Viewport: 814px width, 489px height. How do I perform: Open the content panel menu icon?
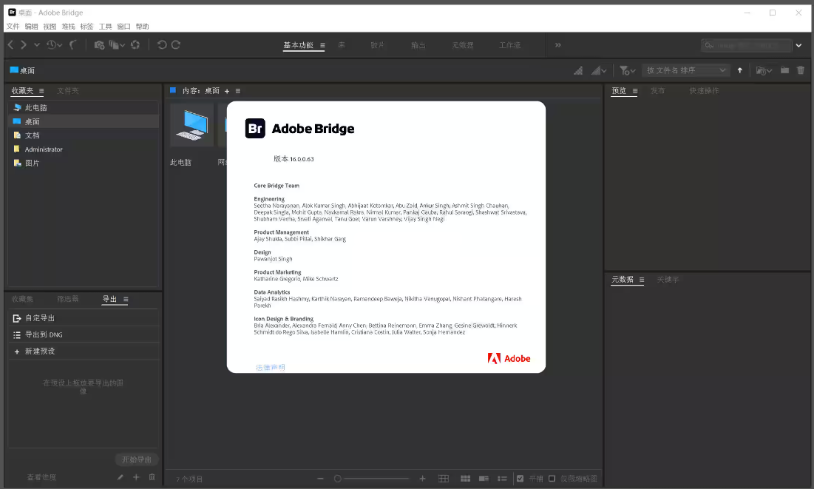238,91
